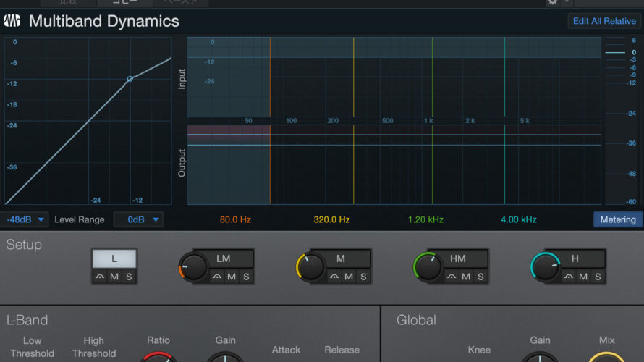Open the dropdown arrow beside the gear
The image size is (644, 362).
(x=567, y=2)
